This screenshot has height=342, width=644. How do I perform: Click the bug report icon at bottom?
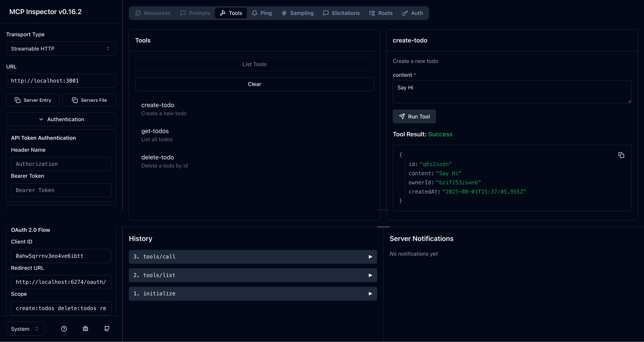pyautogui.click(x=85, y=329)
